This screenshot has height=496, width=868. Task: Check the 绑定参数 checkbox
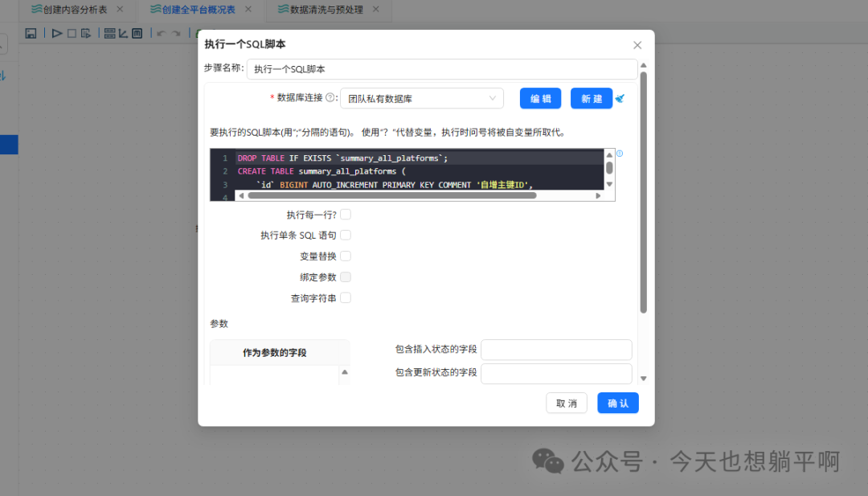point(346,277)
